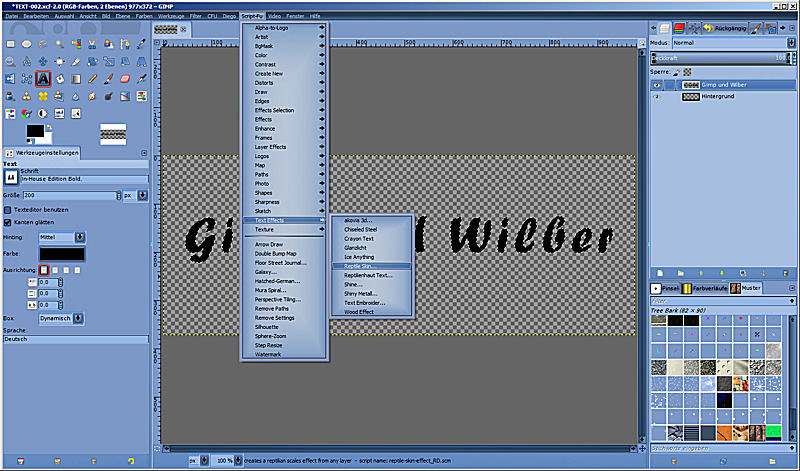Select the Move tool
Viewport: 800px width, 471px height.
tap(43, 62)
